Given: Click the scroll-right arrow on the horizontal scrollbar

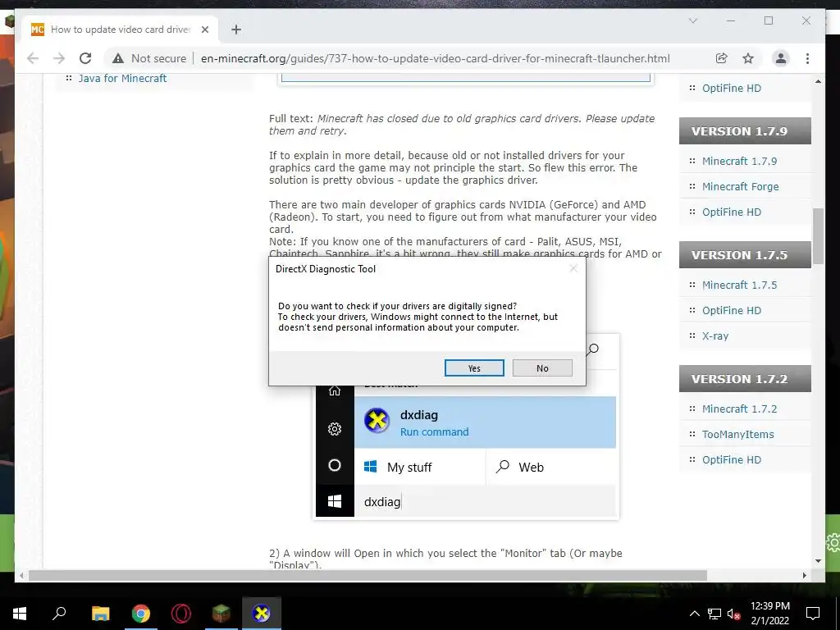Looking at the screenshot, I should tap(805, 575).
